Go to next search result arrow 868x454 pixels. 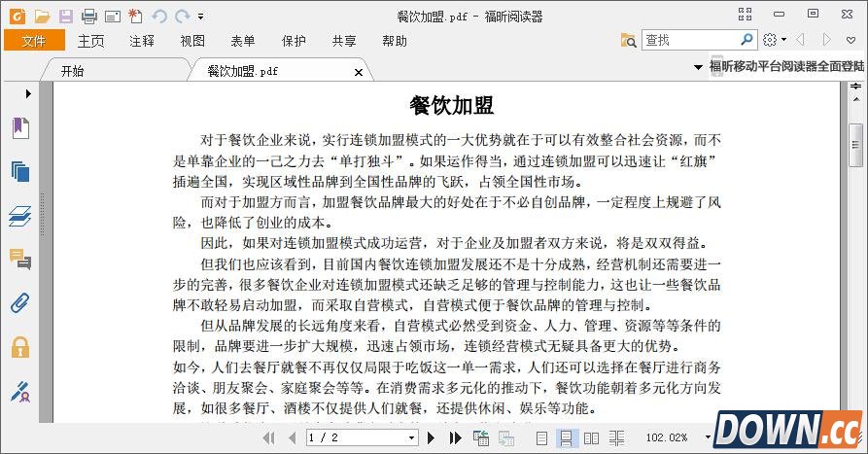point(826,39)
